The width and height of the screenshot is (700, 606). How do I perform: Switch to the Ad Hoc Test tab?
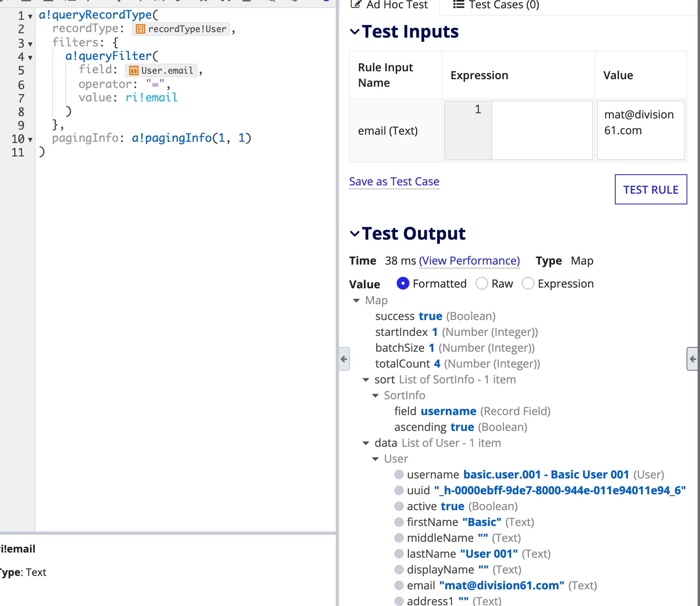(x=390, y=5)
